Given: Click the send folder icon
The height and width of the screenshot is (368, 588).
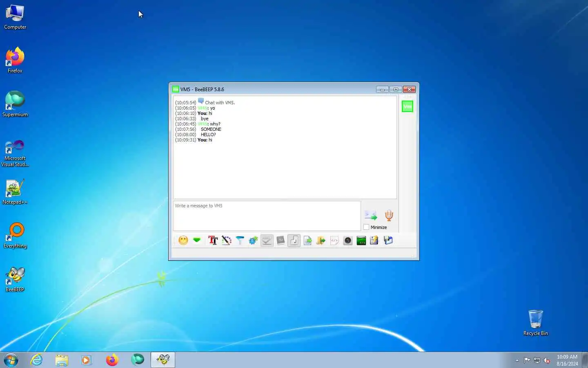Looking at the screenshot, I should (321, 240).
